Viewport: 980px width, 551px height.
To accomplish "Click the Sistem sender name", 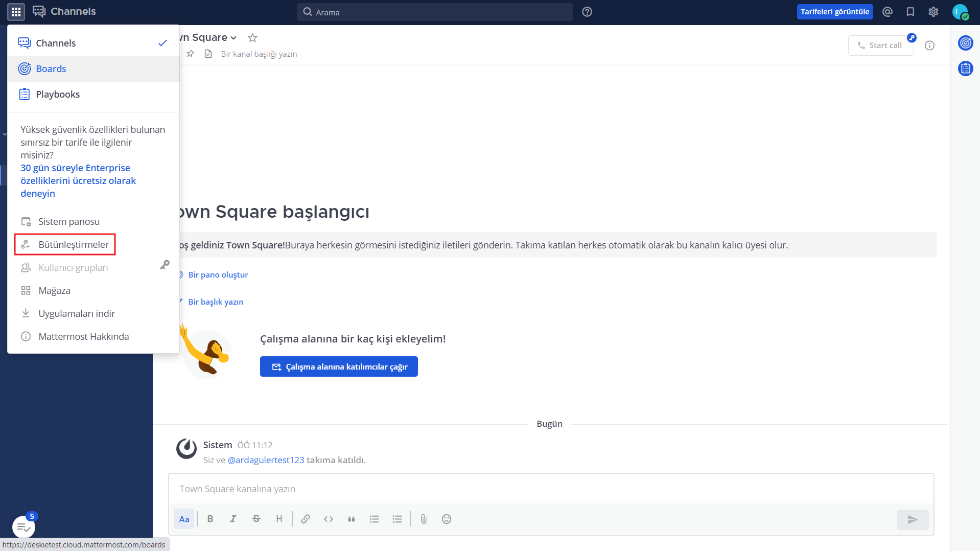I will (218, 445).
